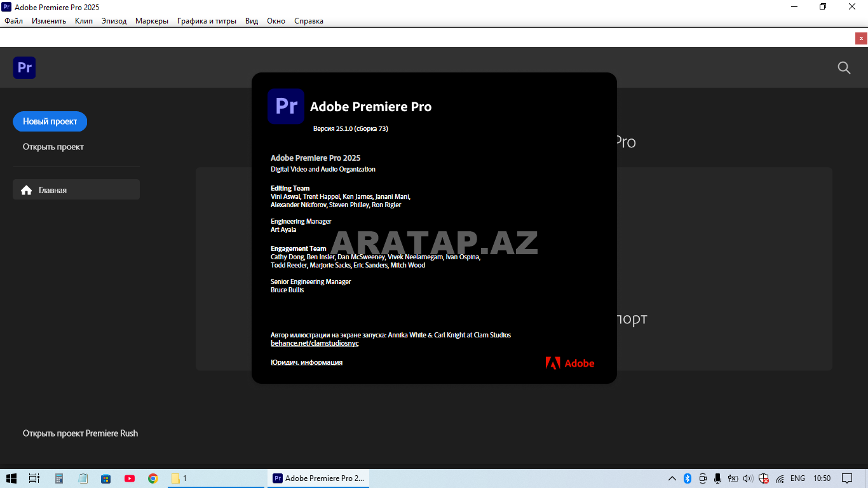Click the house icon beside Главная

26,190
